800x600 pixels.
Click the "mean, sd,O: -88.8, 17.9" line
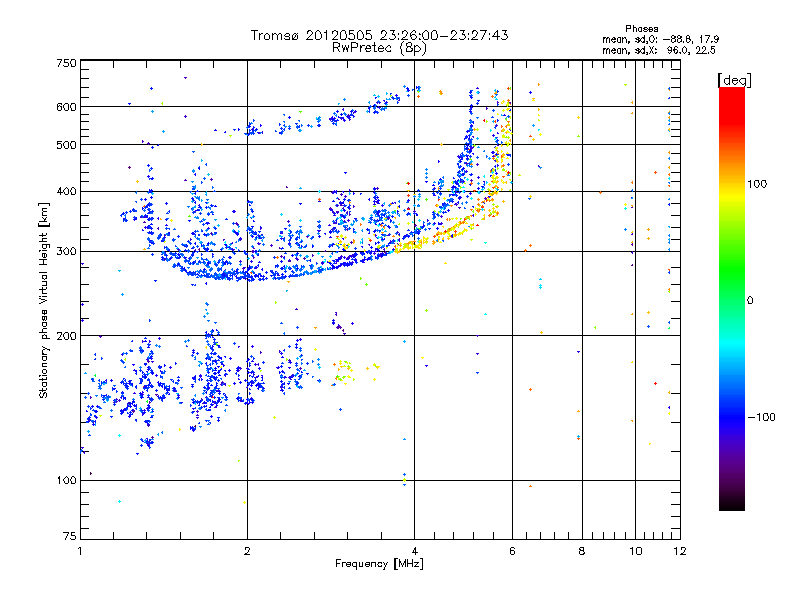click(x=660, y=39)
